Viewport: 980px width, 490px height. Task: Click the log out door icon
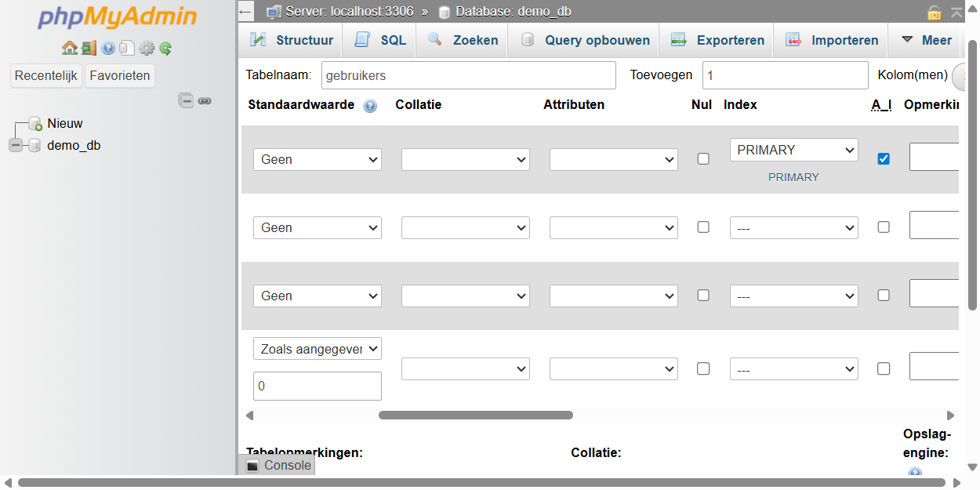tap(89, 49)
